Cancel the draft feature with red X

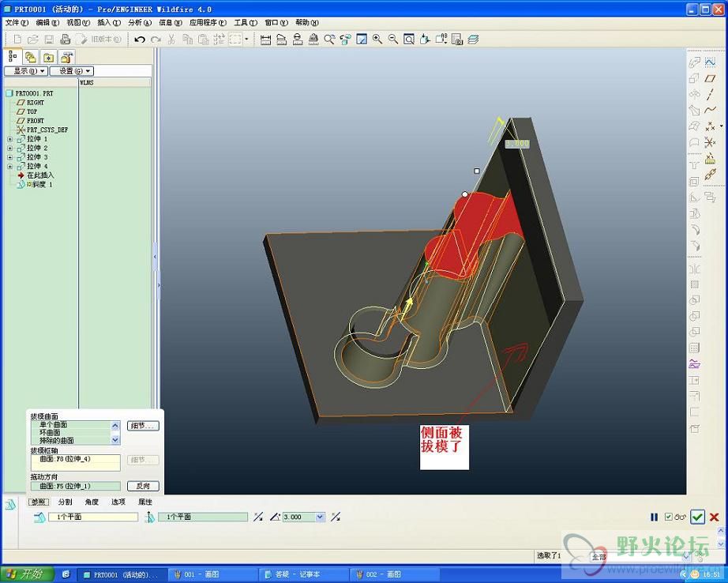pyautogui.click(x=714, y=517)
